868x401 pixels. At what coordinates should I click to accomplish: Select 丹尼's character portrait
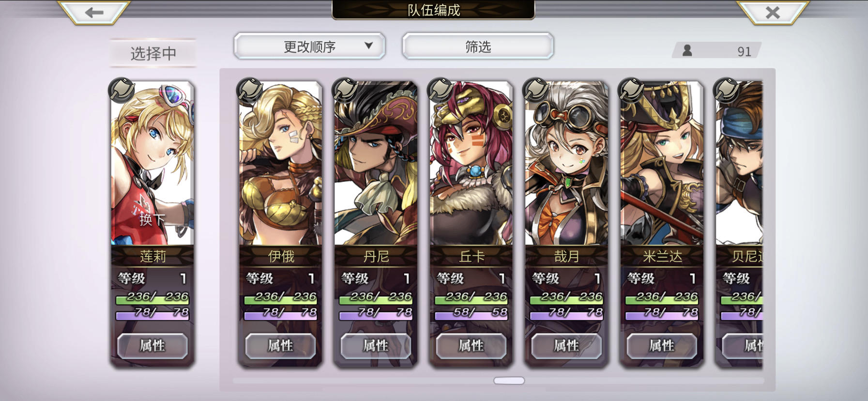click(376, 163)
